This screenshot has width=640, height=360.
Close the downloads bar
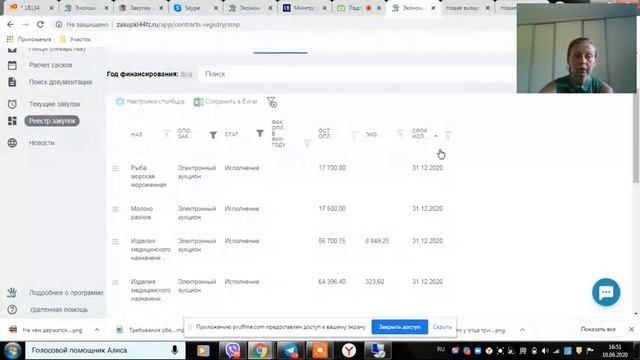631,329
